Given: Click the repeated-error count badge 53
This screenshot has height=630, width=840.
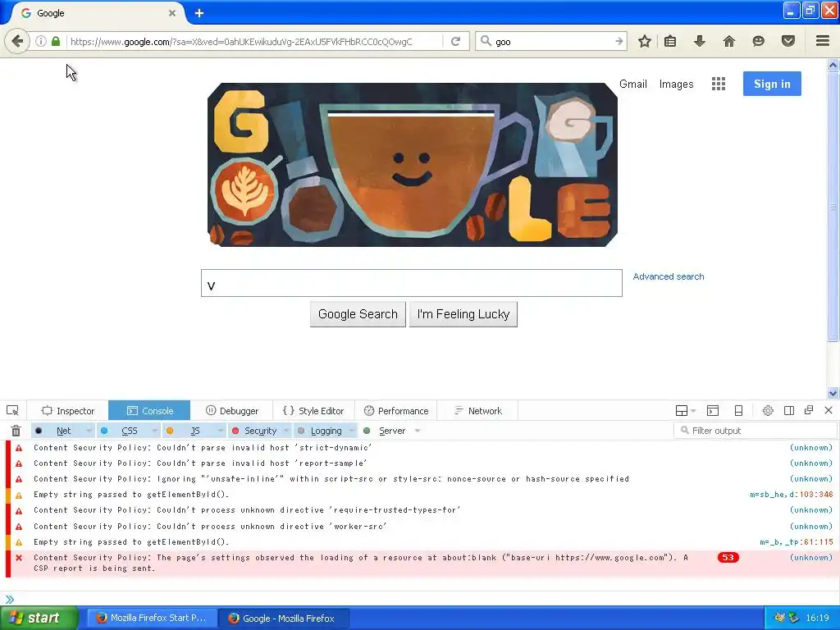Looking at the screenshot, I should pos(728,557).
